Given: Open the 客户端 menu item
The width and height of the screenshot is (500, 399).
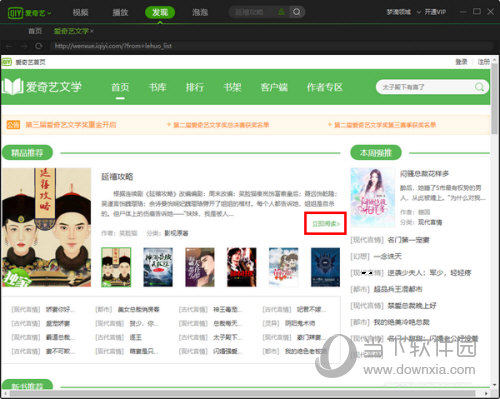Looking at the screenshot, I should click(x=274, y=87).
